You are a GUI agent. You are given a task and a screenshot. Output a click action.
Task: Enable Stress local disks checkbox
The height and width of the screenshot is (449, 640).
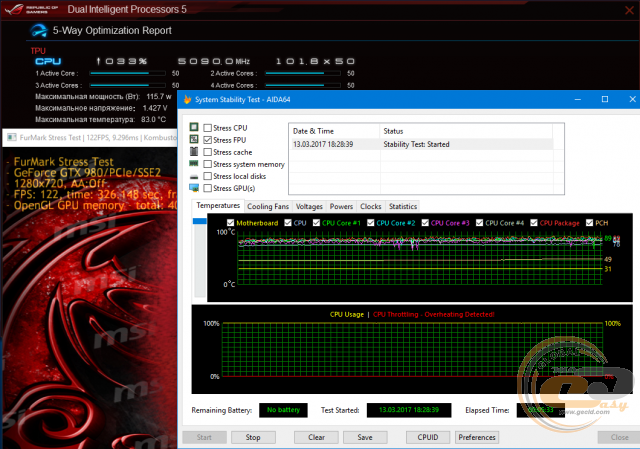pos(207,176)
